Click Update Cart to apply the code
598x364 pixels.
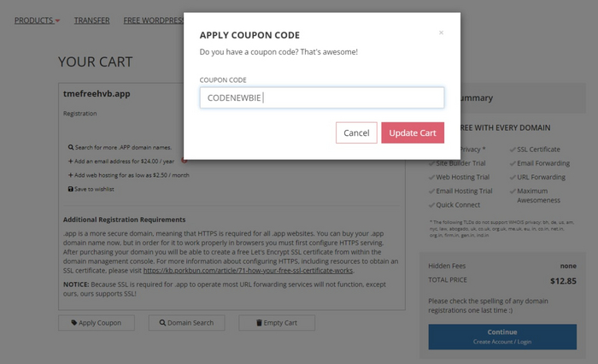pos(413,132)
